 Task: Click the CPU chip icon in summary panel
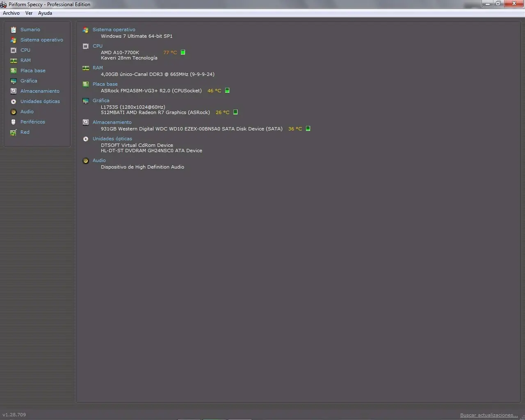86,46
